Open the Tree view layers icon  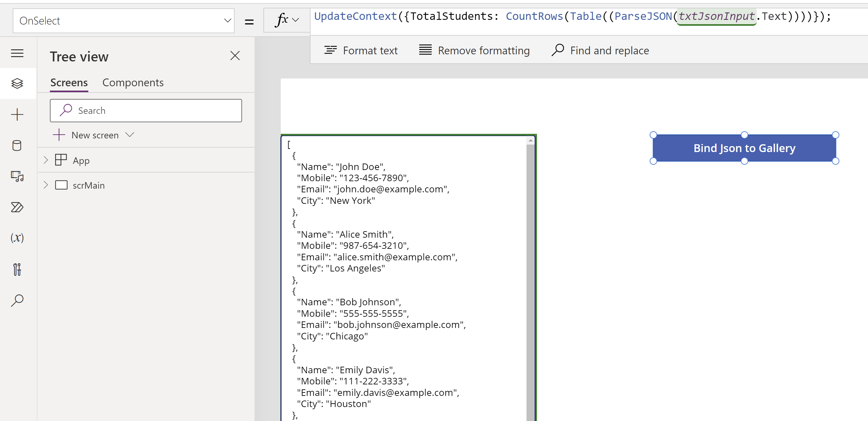tap(17, 83)
